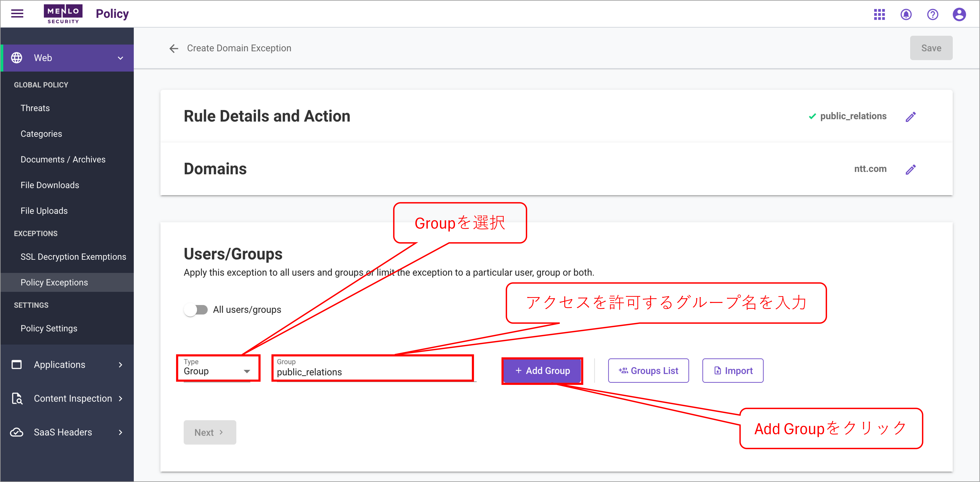The height and width of the screenshot is (482, 980).
Task: Expand the Content Inspection section chevron
Action: pyautogui.click(x=121, y=399)
